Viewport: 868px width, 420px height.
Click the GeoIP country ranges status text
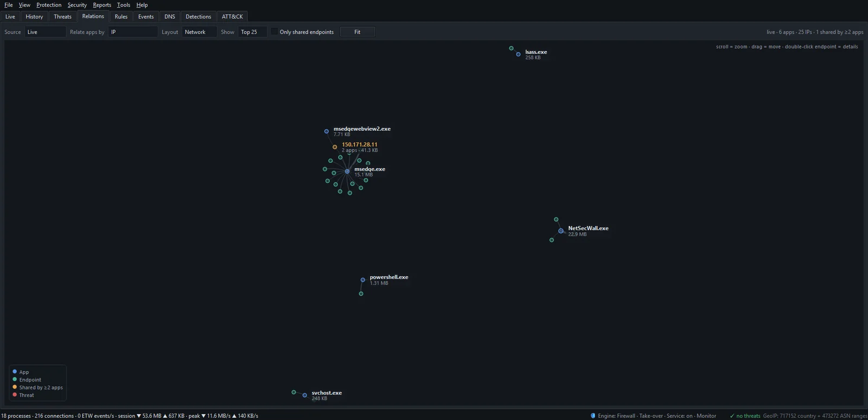[x=815, y=416]
